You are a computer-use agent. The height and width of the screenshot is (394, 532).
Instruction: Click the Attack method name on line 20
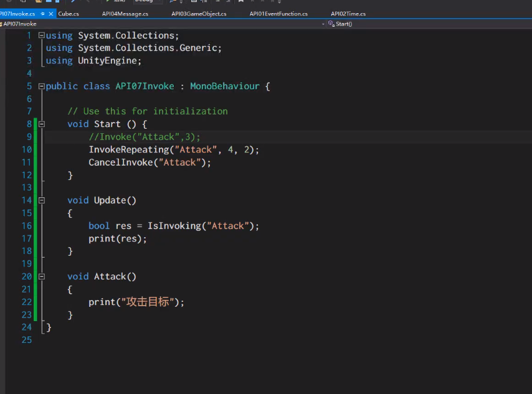pos(110,277)
